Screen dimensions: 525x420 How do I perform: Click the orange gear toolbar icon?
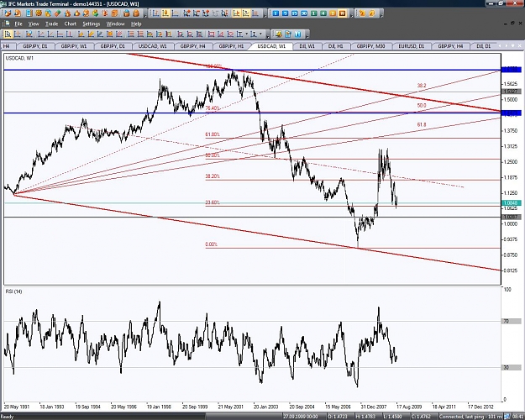39,13
